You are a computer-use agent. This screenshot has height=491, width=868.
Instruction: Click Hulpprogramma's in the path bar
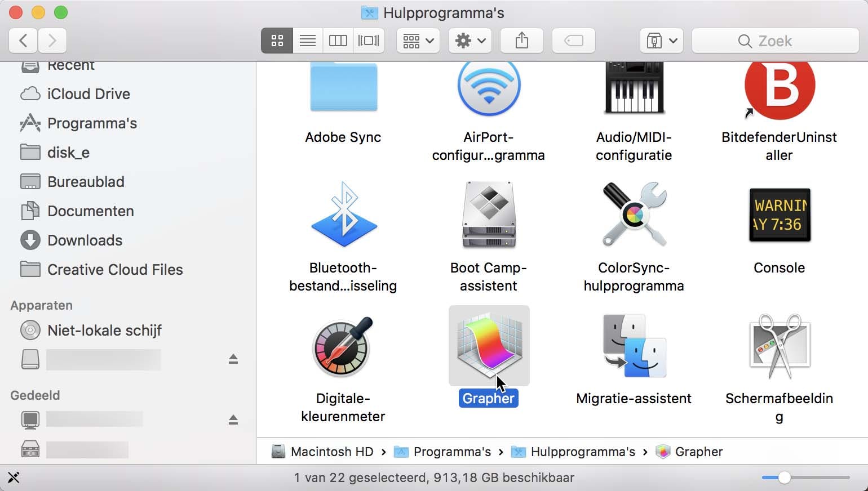[x=573, y=452]
